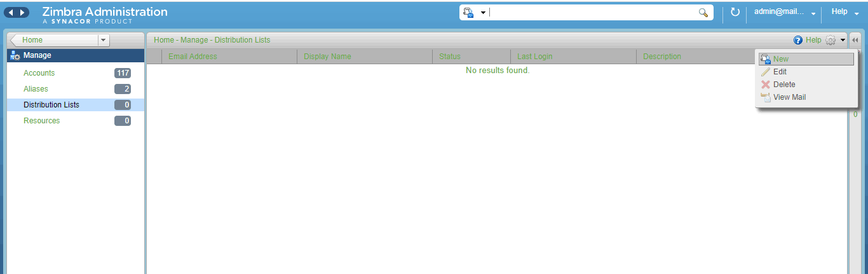Image resolution: width=868 pixels, height=274 pixels.
Task: Open the Help link in the content toolbar
Action: pyautogui.click(x=813, y=40)
